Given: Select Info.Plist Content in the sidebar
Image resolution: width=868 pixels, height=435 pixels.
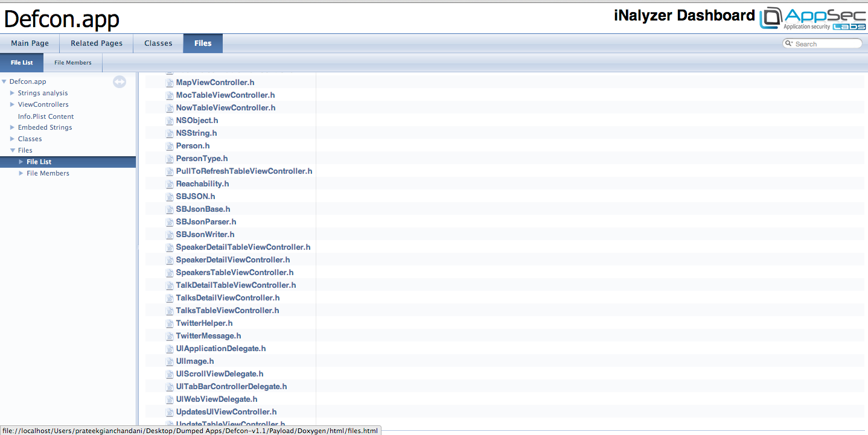Looking at the screenshot, I should 46,116.
